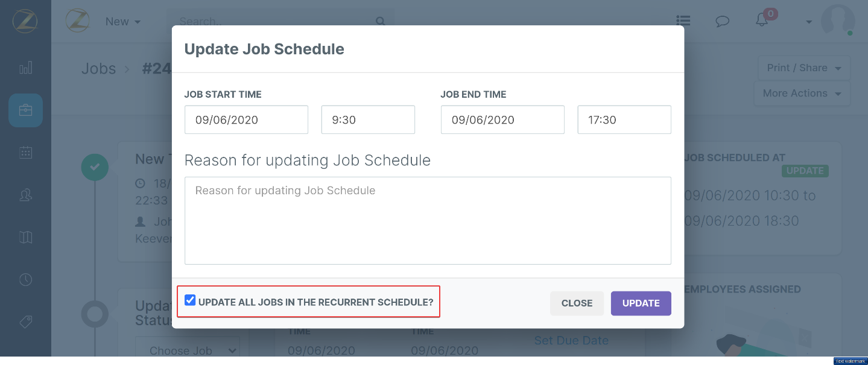The height and width of the screenshot is (365, 868).
Task: Click the reason for updating text area
Action: (x=427, y=220)
